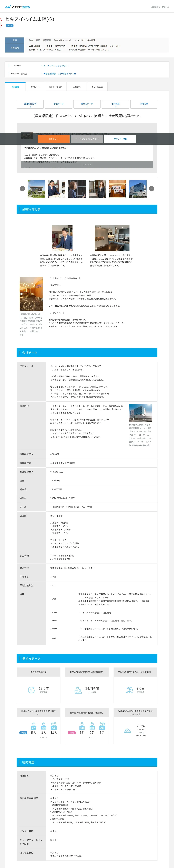Select the 会社概要 tab
The image size is (174, 868).
15,87
